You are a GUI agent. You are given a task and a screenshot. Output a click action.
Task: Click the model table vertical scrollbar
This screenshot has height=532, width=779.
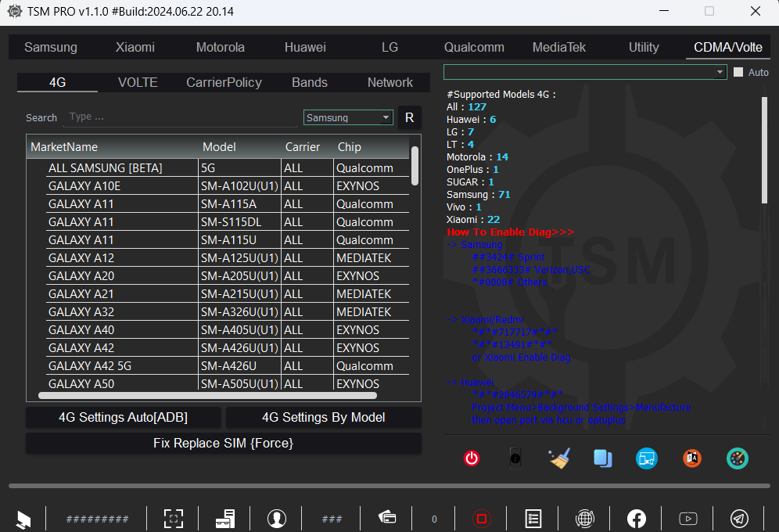[x=415, y=165]
